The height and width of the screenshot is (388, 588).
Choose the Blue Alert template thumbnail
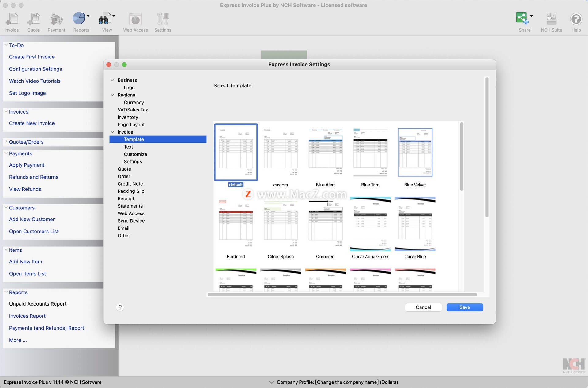325,152
